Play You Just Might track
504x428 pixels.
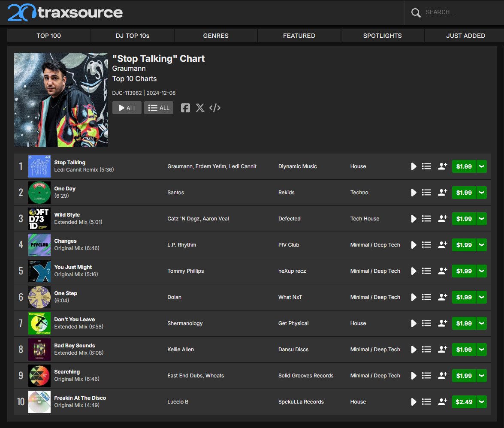pyautogui.click(x=413, y=271)
